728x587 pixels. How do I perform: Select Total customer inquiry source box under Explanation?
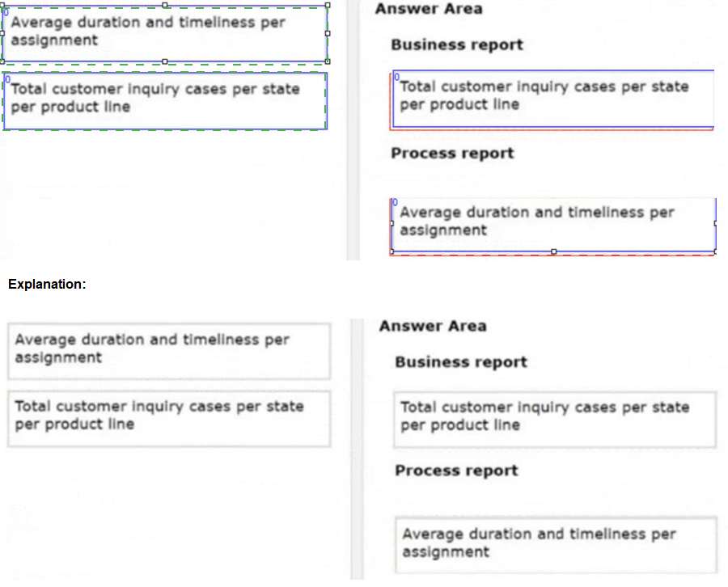(169, 419)
